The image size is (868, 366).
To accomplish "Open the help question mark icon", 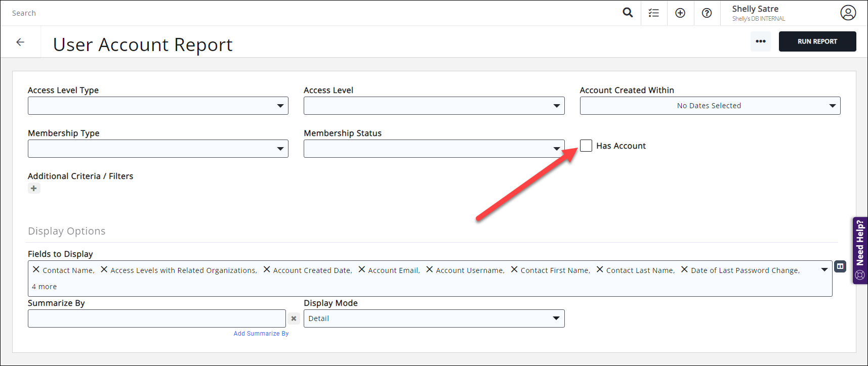I will tap(707, 13).
